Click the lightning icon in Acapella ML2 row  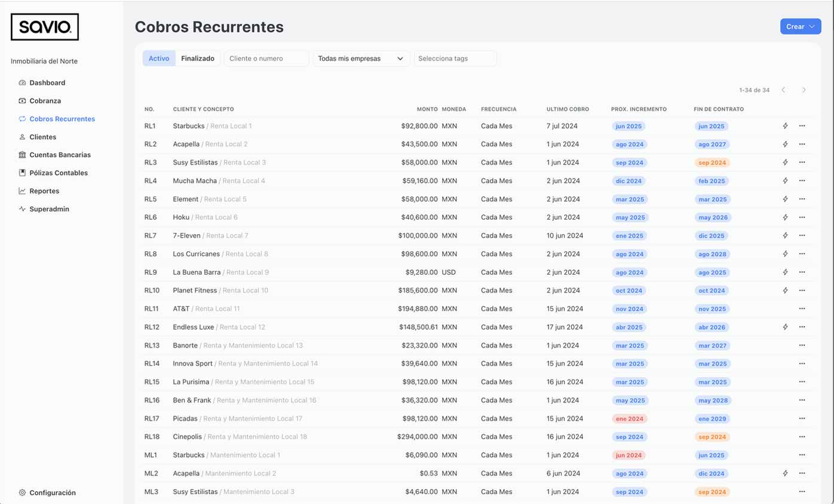(785, 474)
